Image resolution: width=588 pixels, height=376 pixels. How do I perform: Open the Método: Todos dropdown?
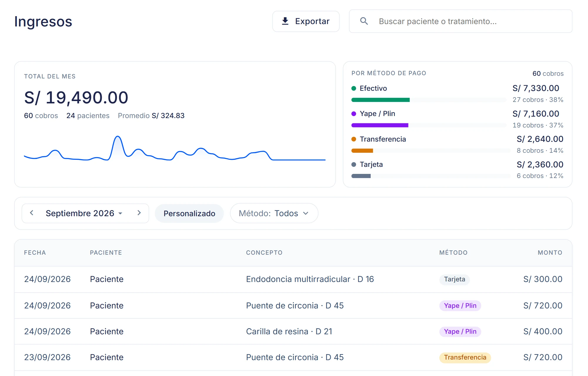[x=274, y=213]
